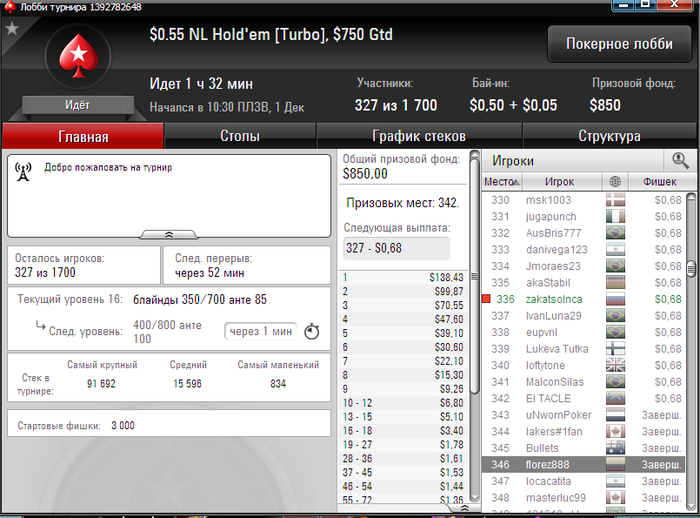Viewport: 700px width, 518px height.
Task: Open the Структура tab
Action: pos(609,136)
